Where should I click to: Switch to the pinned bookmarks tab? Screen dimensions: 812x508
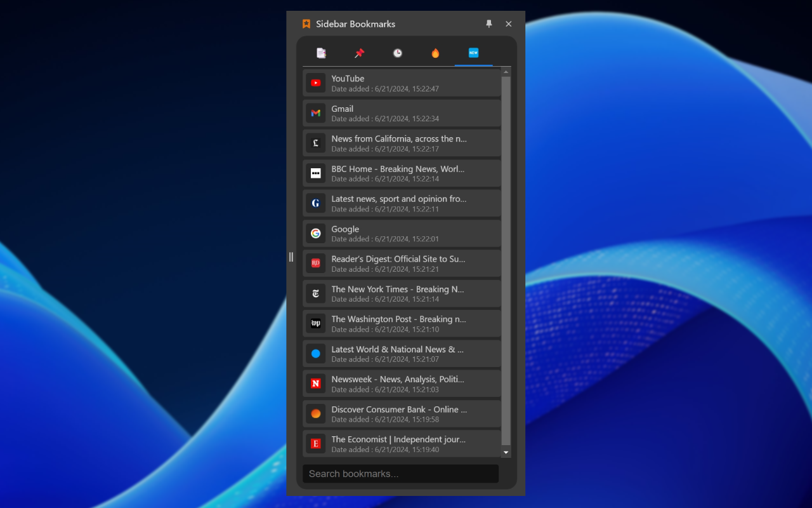[359, 53]
